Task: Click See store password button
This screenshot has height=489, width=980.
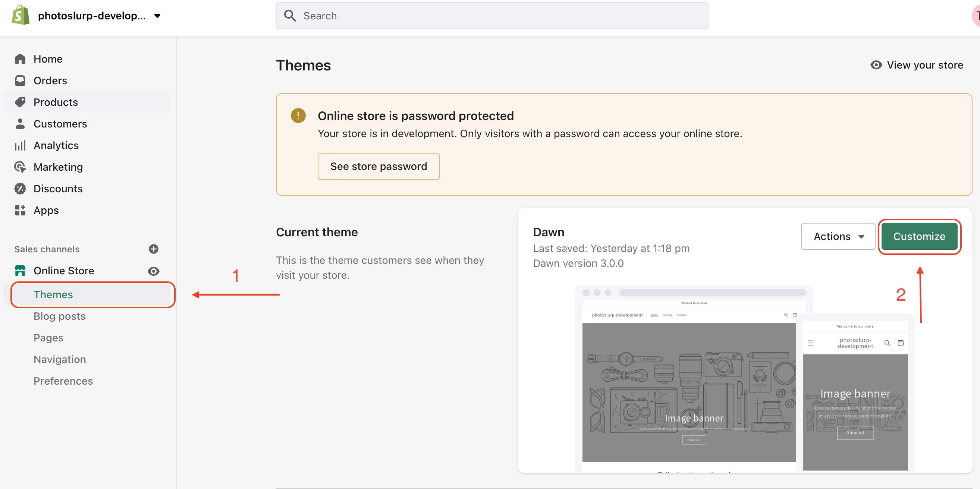Action: [379, 166]
